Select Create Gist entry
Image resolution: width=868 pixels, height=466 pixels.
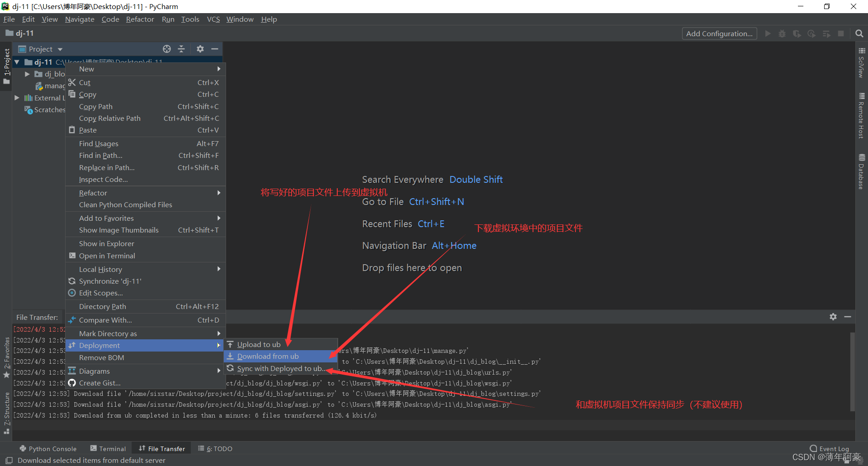coord(146,383)
